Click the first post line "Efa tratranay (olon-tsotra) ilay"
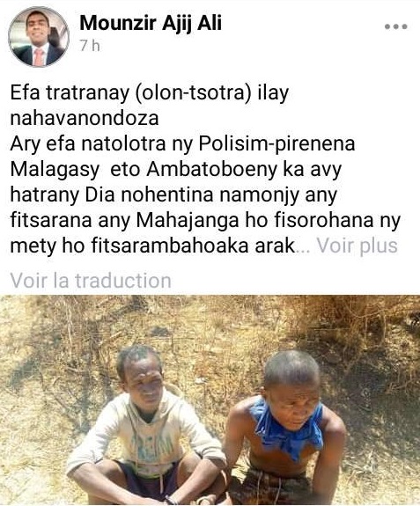The width and height of the screenshot is (420, 506). (150, 93)
